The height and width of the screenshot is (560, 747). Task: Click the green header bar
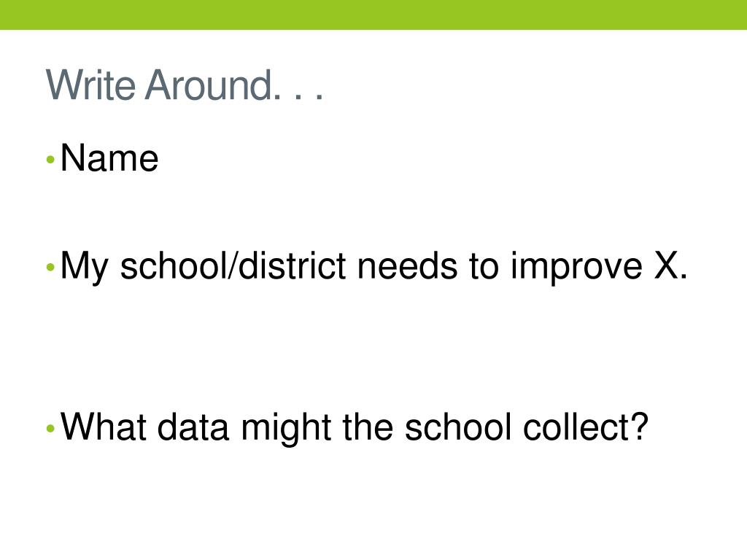click(373, 15)
